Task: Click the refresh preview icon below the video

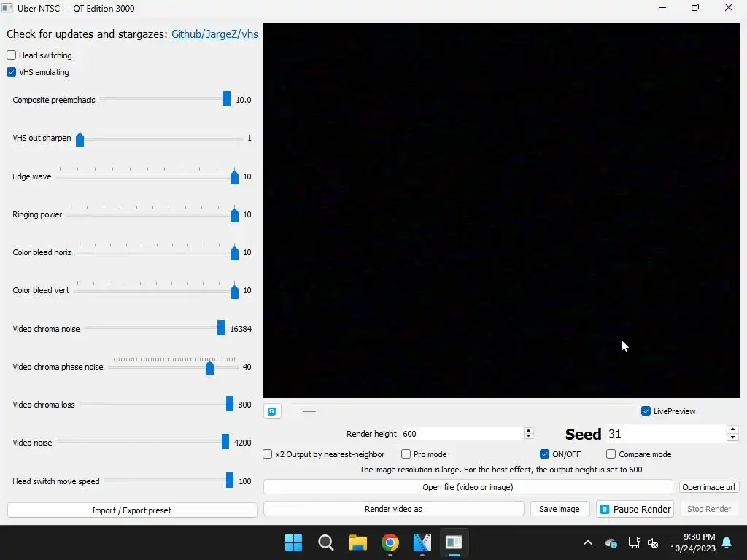Action: point(272,411)
